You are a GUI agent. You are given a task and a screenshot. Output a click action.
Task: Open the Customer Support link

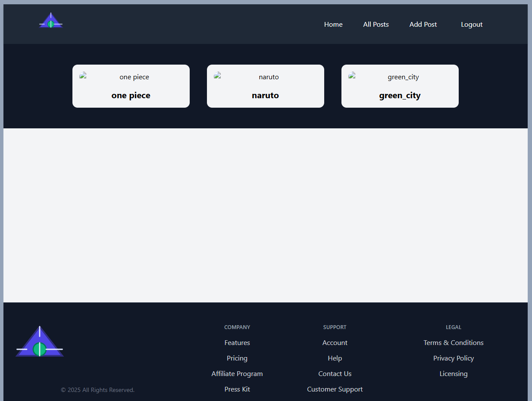[x=335, y=389]
